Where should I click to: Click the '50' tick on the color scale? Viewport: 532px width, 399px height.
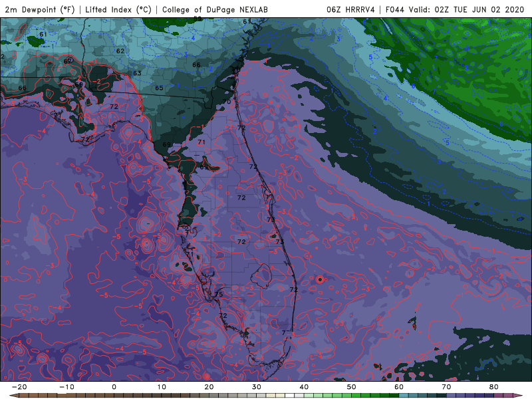[x=352, y=387]
